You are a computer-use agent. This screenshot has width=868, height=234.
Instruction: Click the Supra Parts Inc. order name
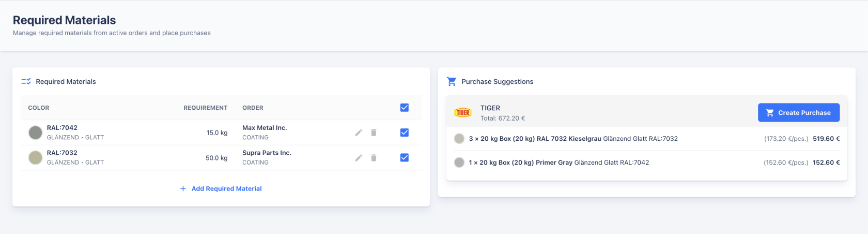[x=267, y=153]
